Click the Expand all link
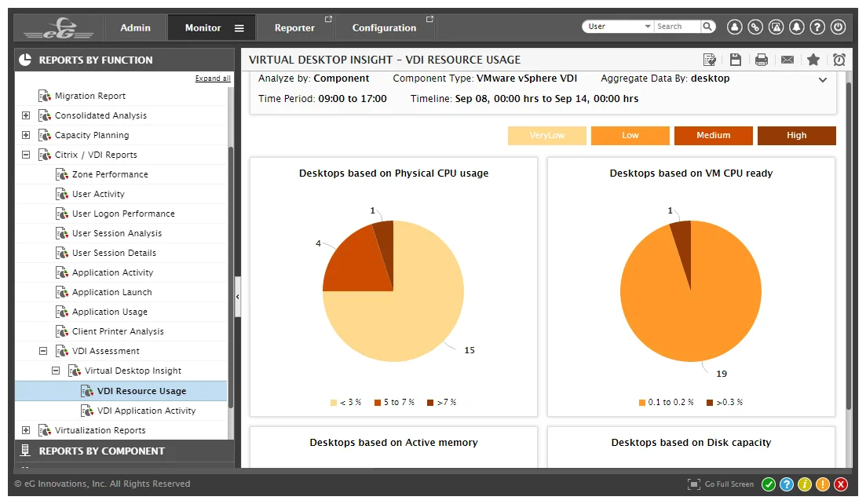 tap(213, 79)
